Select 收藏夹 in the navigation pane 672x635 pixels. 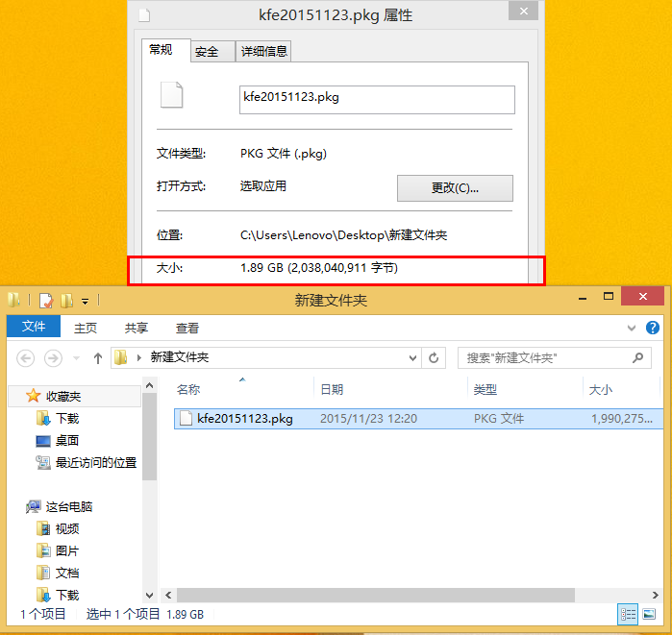pyautogui.click(x=75, y=396)
